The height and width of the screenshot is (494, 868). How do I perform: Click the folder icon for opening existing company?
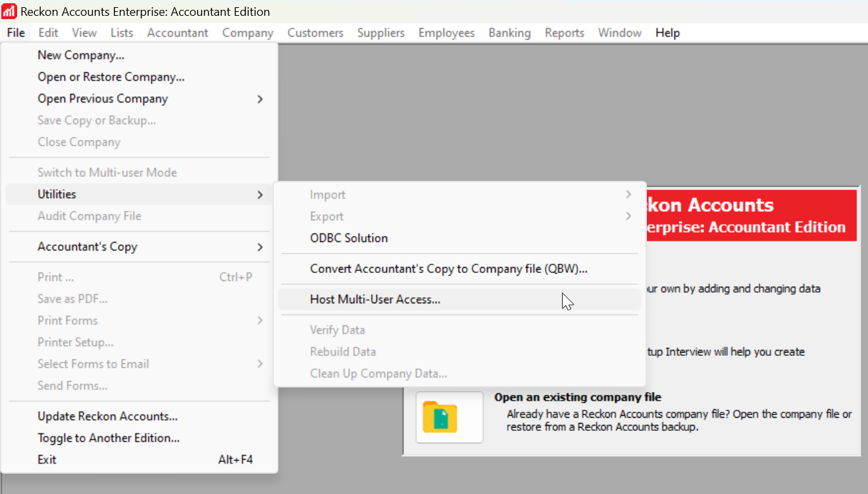pos(449,417)
